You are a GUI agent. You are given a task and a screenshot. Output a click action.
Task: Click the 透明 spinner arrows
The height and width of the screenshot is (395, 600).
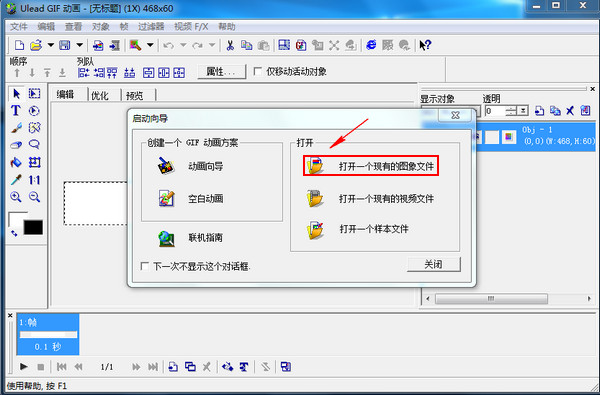(510, 111)
